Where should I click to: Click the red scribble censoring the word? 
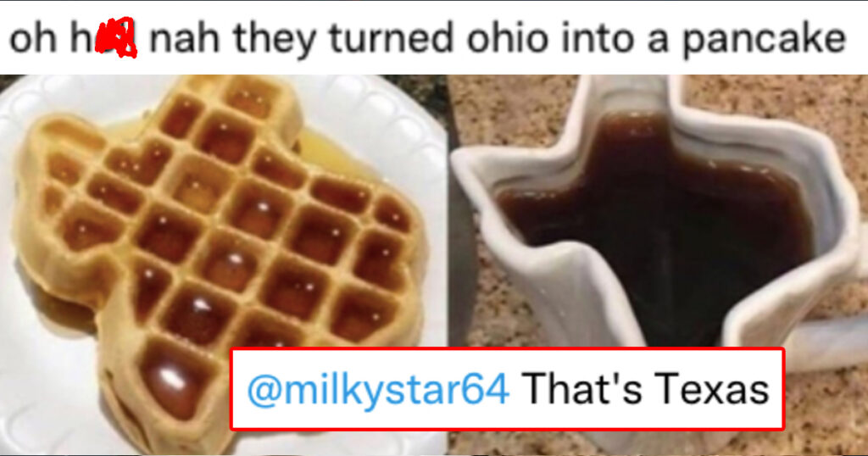[x=115, y=37]
